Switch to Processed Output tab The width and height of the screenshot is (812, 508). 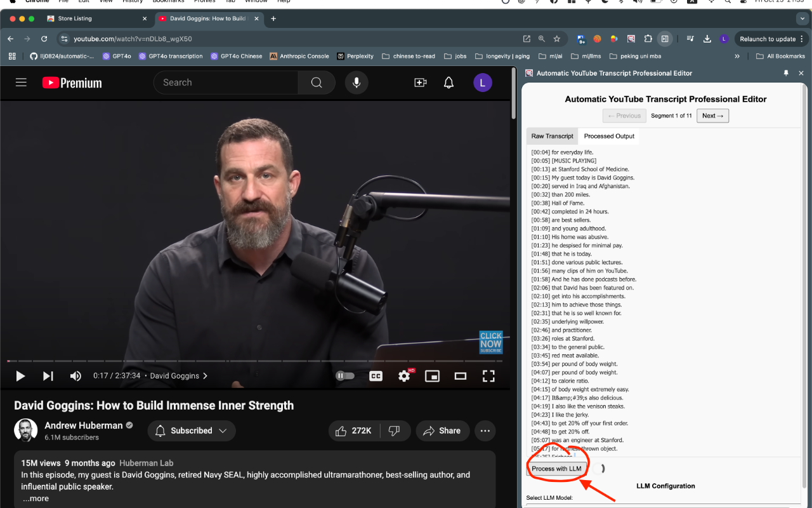(609, 136)
